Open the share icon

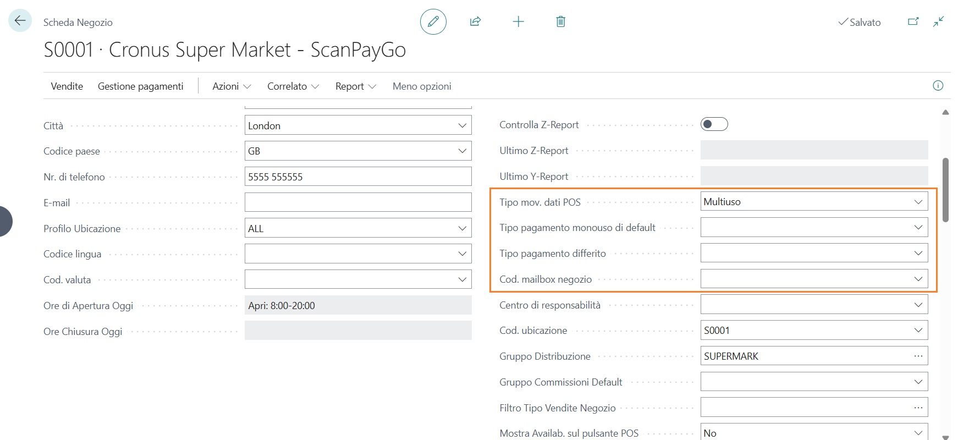[476, 22]
